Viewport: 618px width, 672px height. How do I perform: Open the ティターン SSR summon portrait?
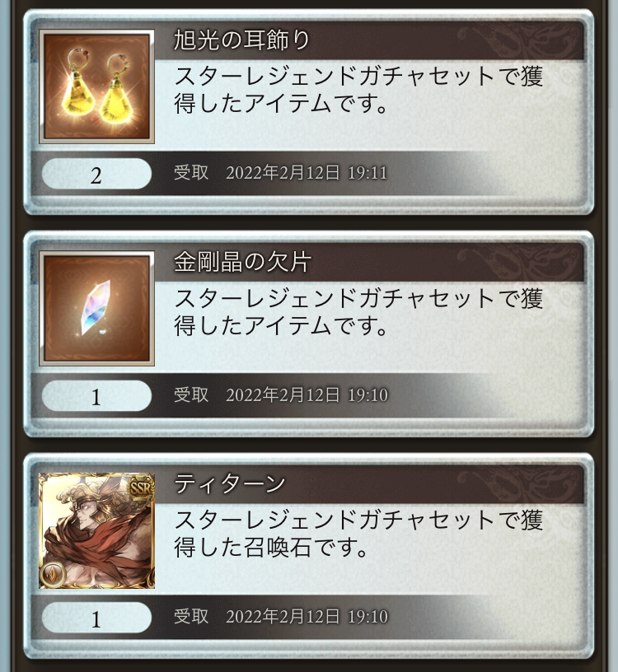[x=96, y=530]
